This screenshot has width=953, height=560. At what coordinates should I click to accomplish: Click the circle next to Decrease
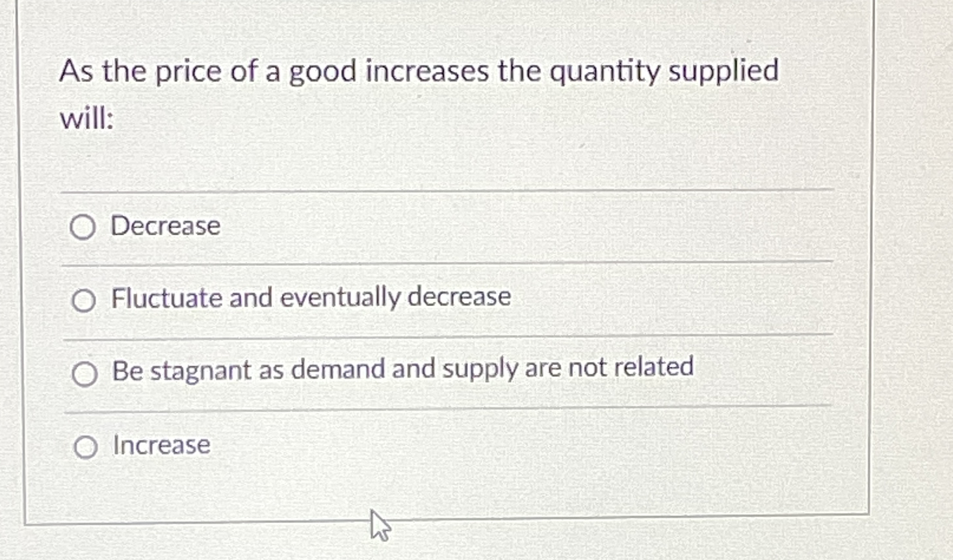[83, 227]
